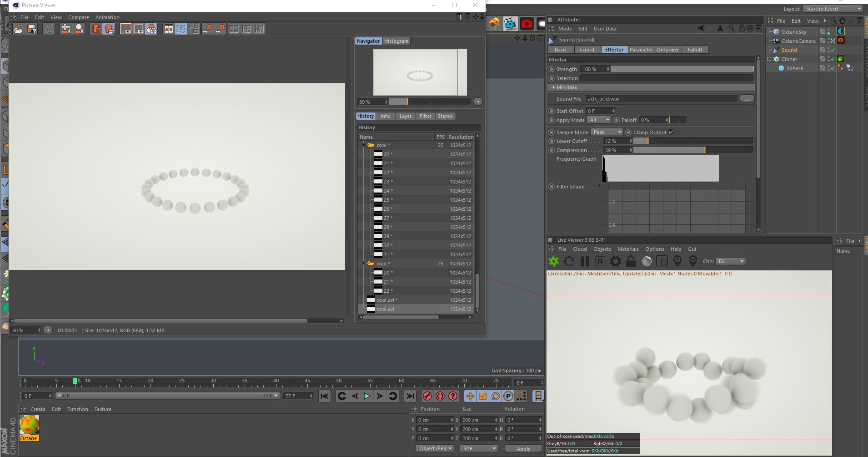
Task: Go to the start of the animation
Action: point(324,396)
